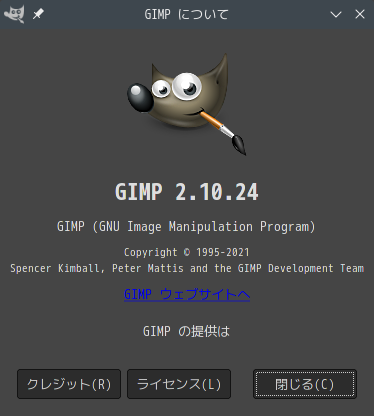
Task: Open credits with クレジット(R) button
Action: 69,384
